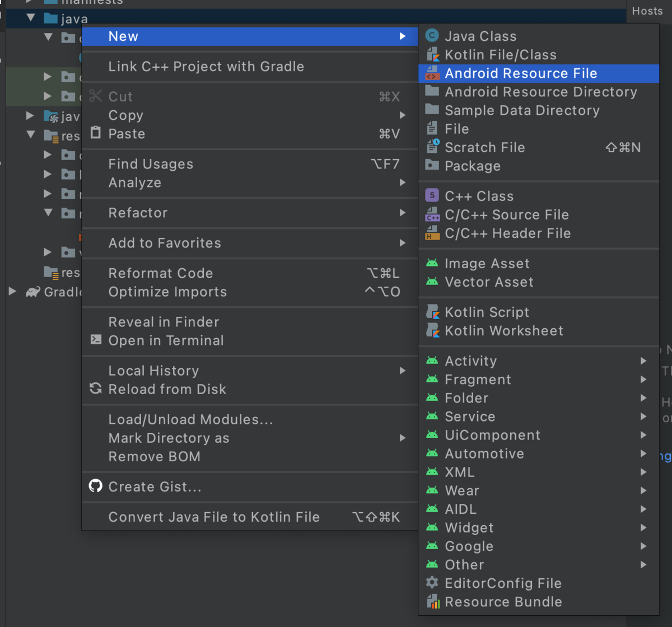This screenshot has width=672, height=627.
Task: Open the Hosts tab at top right
Action: click(647, 11)
